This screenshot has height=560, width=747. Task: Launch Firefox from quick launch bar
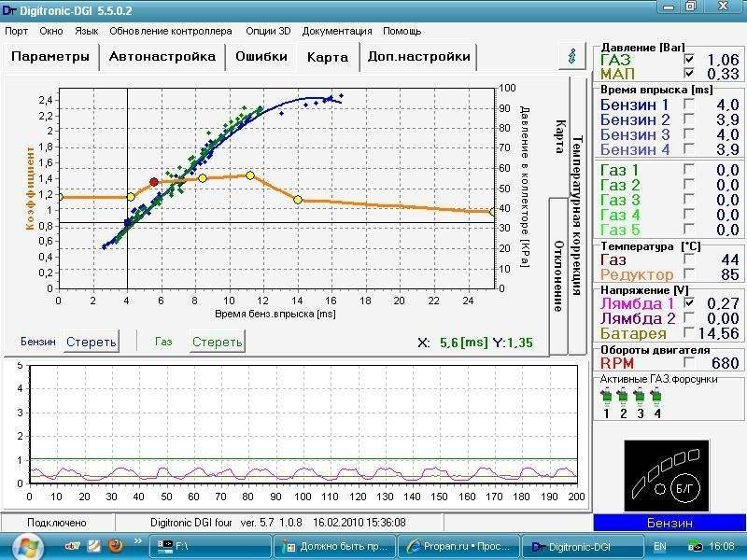(x=116, y=544)
